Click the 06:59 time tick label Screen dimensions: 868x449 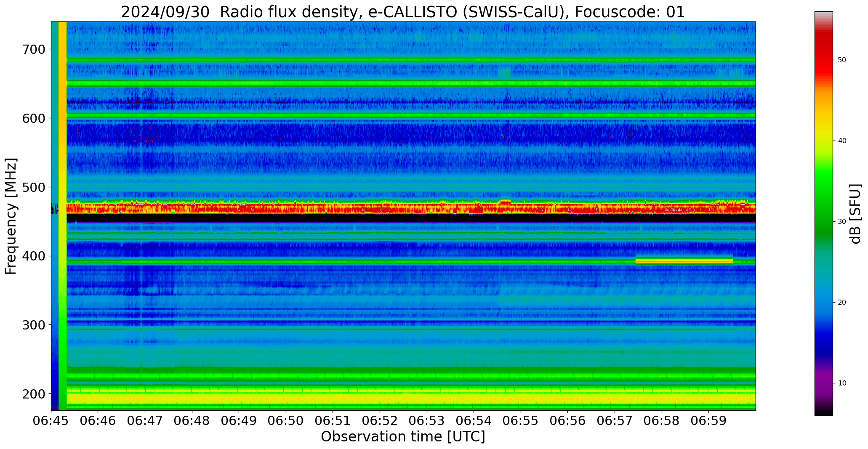(708, 421)
